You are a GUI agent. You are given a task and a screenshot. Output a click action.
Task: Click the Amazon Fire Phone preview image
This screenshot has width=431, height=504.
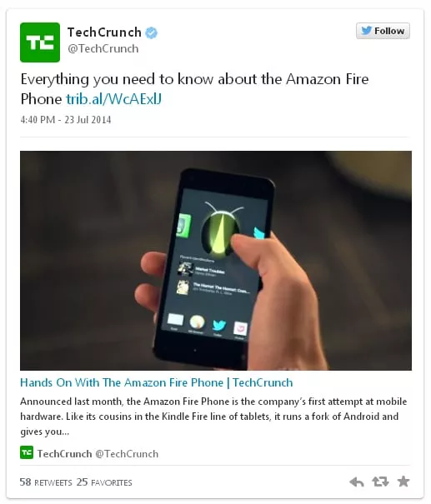pos(216,261)
